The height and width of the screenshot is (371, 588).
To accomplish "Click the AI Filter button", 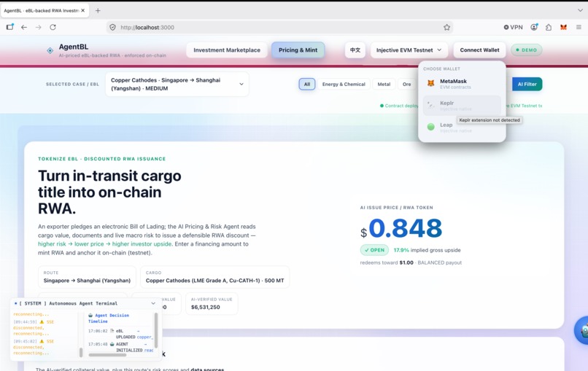I will coord(527,84).
